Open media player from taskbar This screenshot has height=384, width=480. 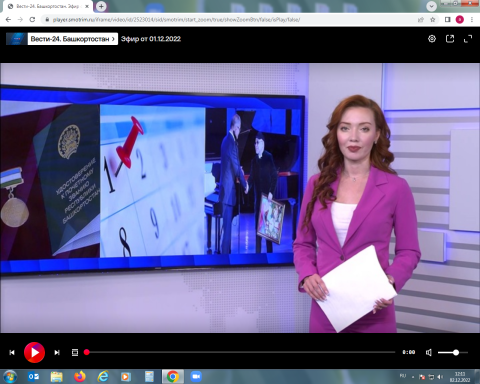(126, 377)
